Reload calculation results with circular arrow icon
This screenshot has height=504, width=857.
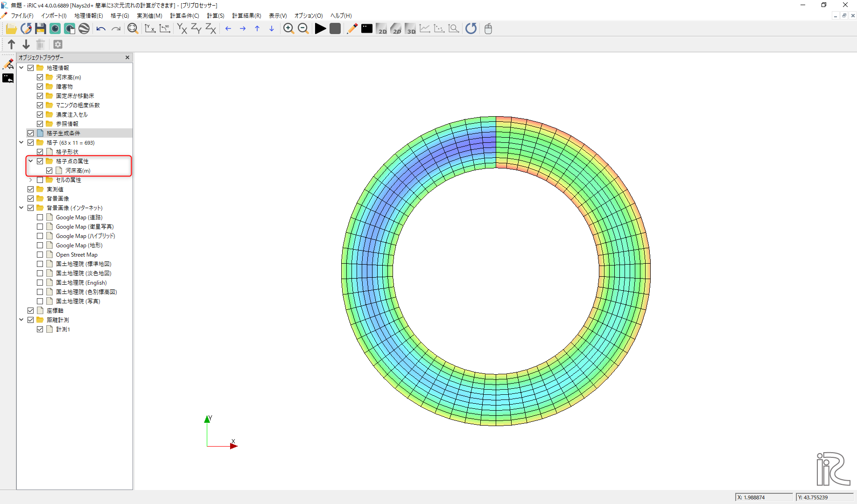click(x=471, y=29)
